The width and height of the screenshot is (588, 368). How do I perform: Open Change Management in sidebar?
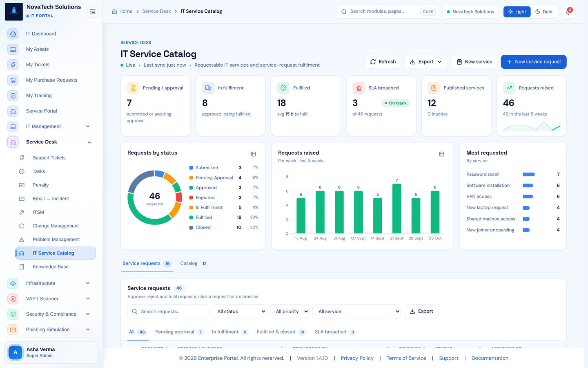[x=56, y=226]
